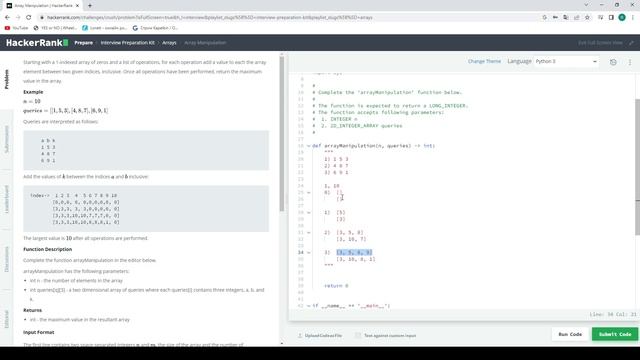Select the Submissions side tab
Viewport: 640px width, 360px height.
(7, 139)
